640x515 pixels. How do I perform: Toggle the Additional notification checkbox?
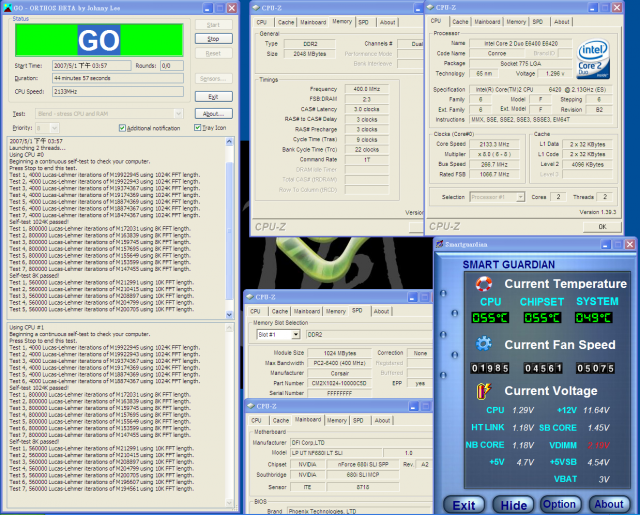point(122,128)
